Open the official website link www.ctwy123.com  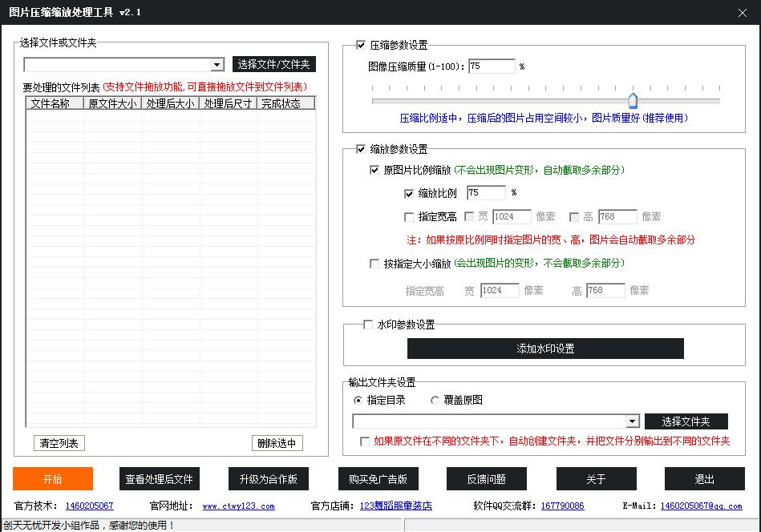click(238, 506)
